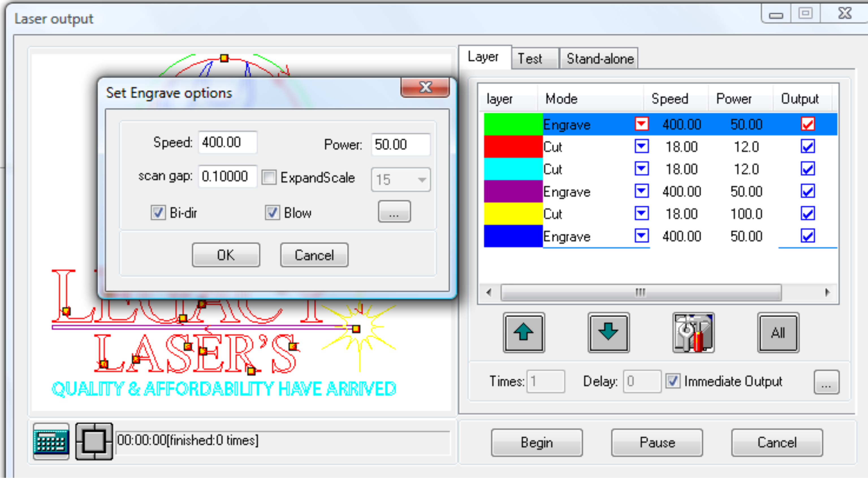The width and height of the screenshot is (868, 478).
Task: Move selected layer down with arrow button
Action: click(x=608, y=332)
